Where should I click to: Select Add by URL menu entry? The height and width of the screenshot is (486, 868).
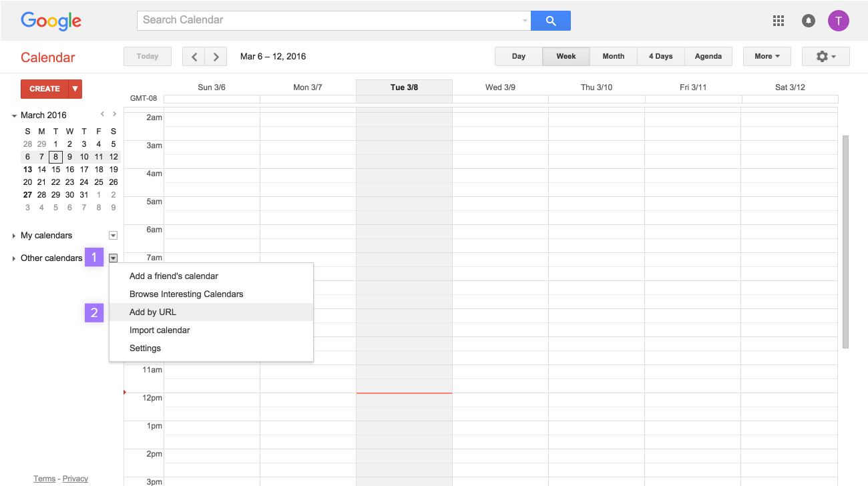pos(211,312)
